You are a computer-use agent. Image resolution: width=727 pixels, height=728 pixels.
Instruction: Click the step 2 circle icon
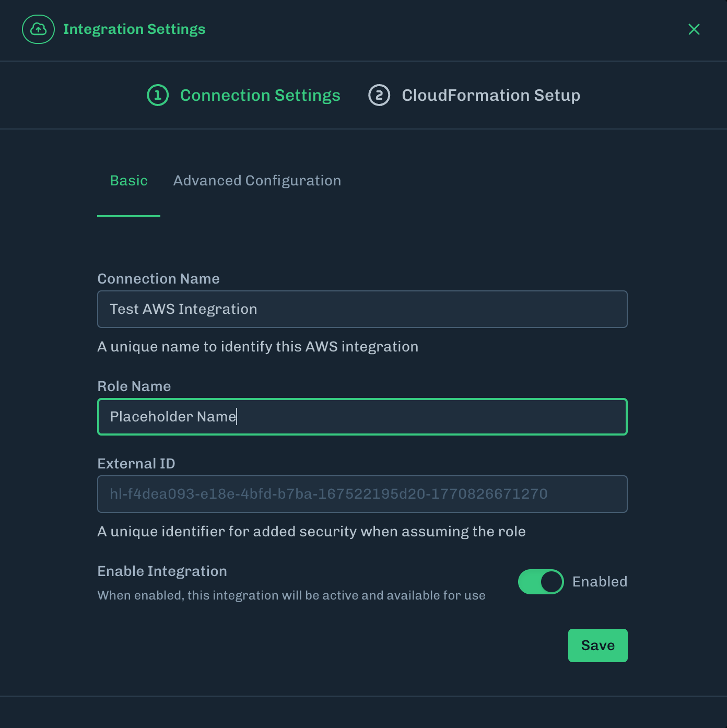point(379,95)
